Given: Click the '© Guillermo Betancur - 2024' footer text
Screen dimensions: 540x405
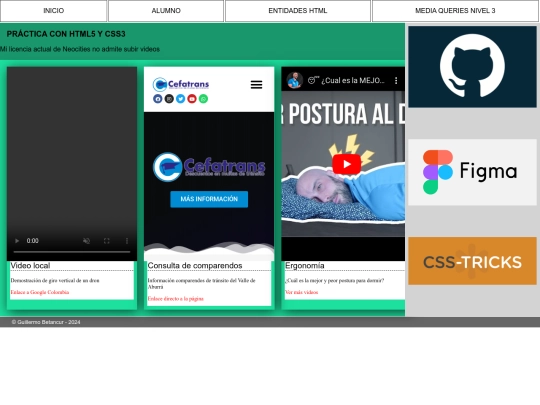Looking at the screenshot, I should tap(46, 322).
